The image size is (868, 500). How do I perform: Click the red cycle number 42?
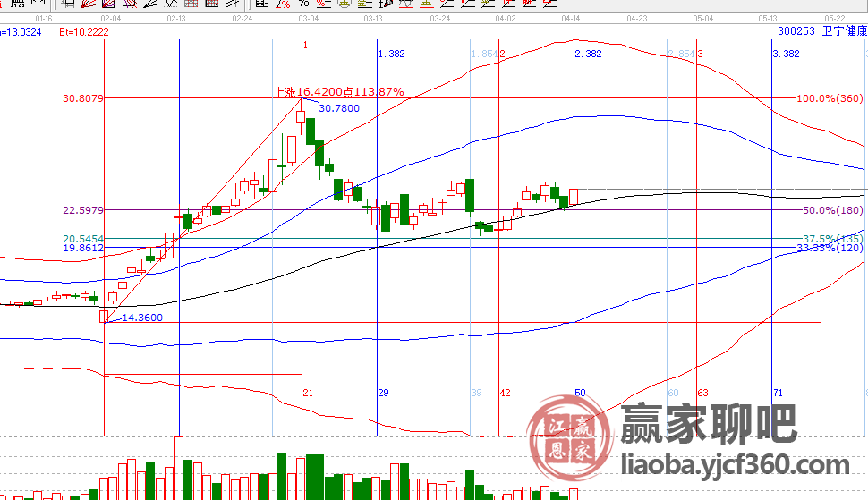coord(506,393)
